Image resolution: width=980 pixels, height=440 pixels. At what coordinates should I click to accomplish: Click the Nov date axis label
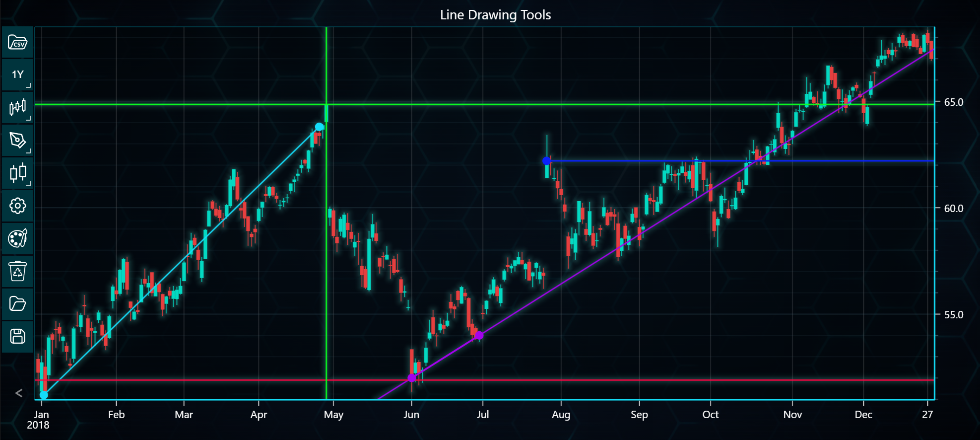pos(792,415)
